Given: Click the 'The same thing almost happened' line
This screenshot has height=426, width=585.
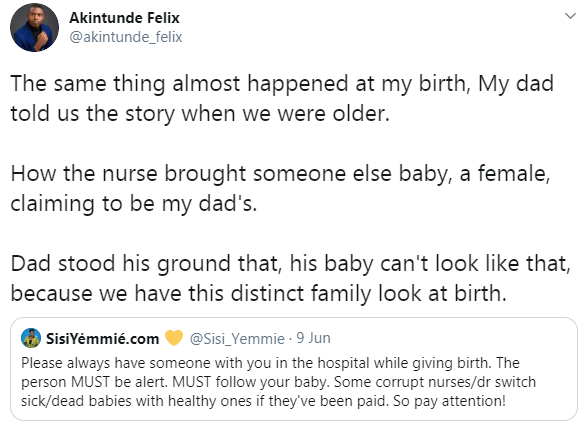Looking at the screenshot, I should 282,83.
